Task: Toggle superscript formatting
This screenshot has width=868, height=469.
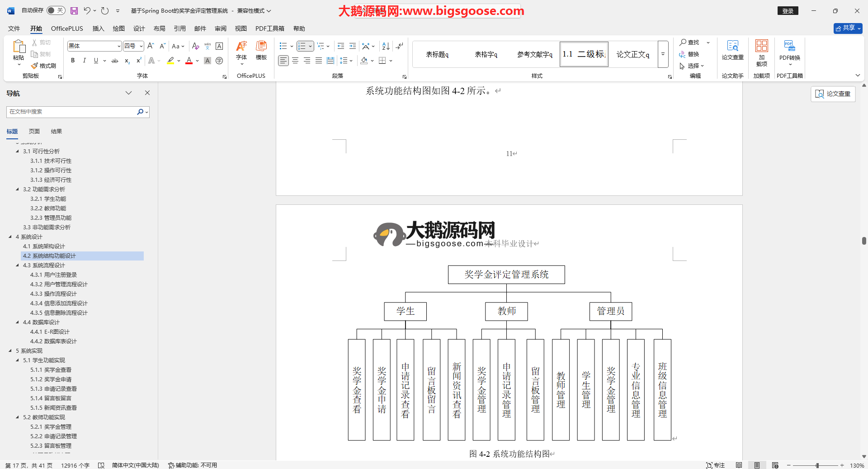Action: click(x=139, y=61)
